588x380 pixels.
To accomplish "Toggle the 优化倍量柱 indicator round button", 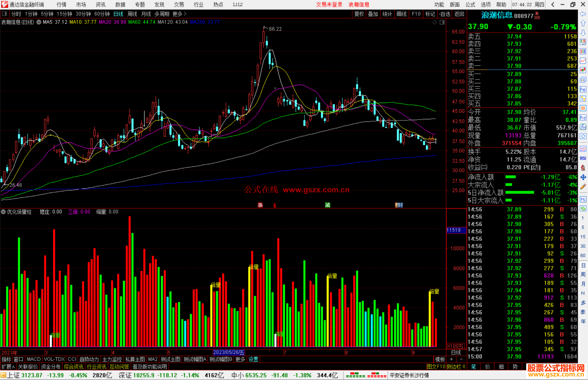I will 3,212.
